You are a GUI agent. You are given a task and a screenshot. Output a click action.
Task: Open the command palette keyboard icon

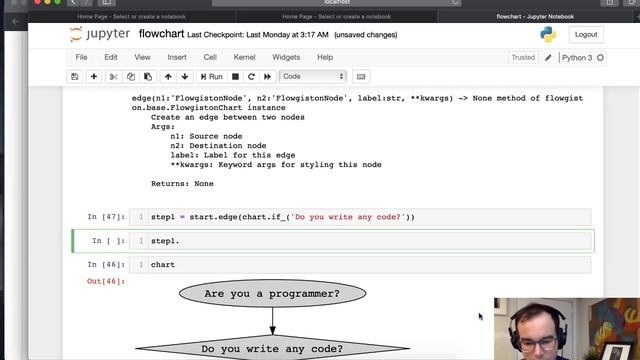[x=361, y=77]
